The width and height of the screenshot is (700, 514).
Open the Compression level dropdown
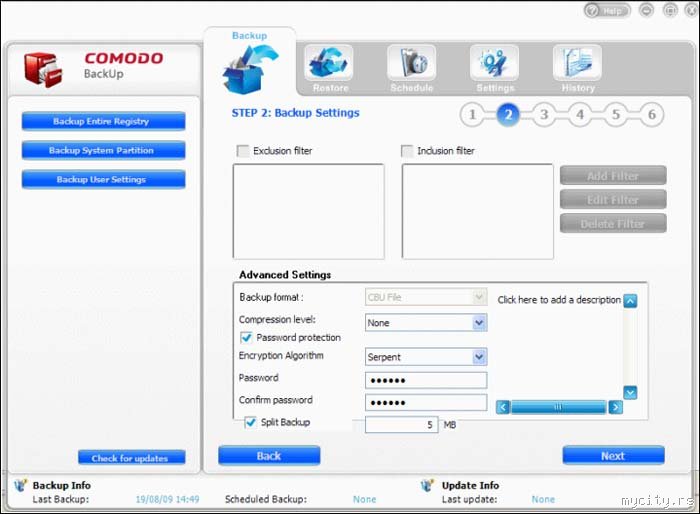pos(426,322)
